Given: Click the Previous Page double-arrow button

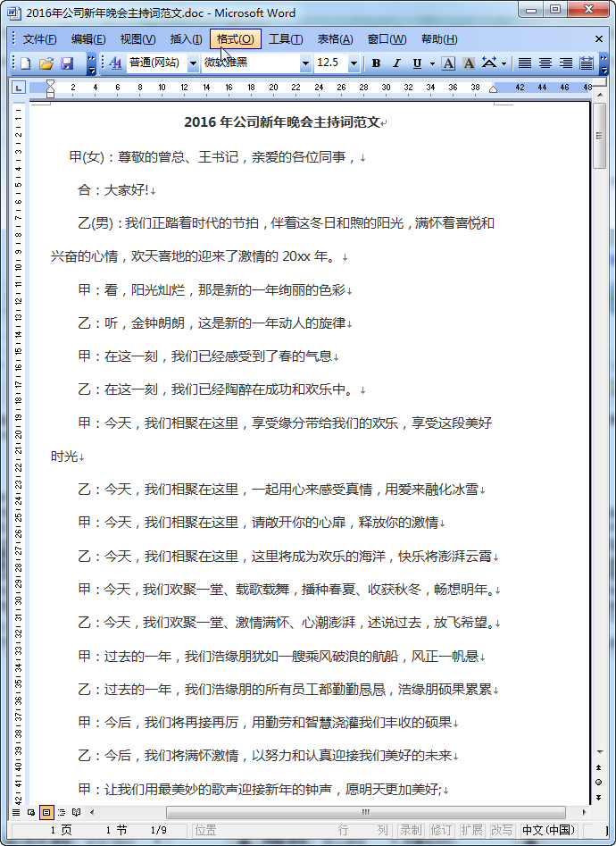Looking at the screenshot, I should (599, 767).
